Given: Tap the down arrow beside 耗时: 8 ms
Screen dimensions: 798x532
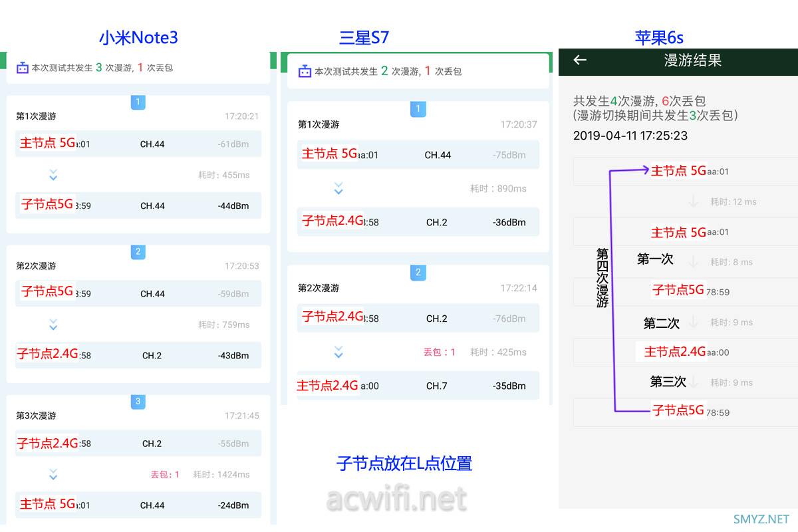Looking at the screenshot, I should (x=693, y=262).
